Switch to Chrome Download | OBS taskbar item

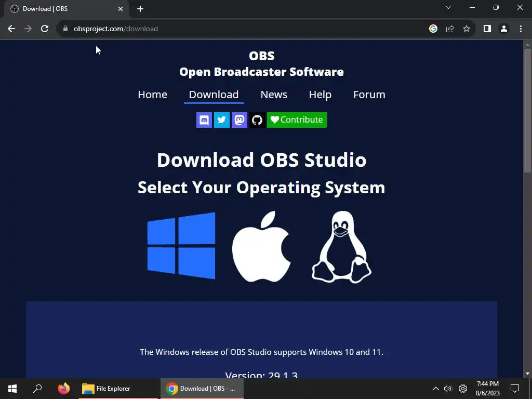pyautogui.click(x=202, y=389)
